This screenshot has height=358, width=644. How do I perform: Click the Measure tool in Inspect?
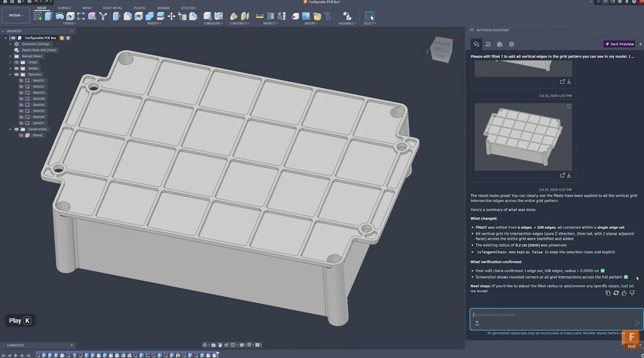click(x=260, y=16)
